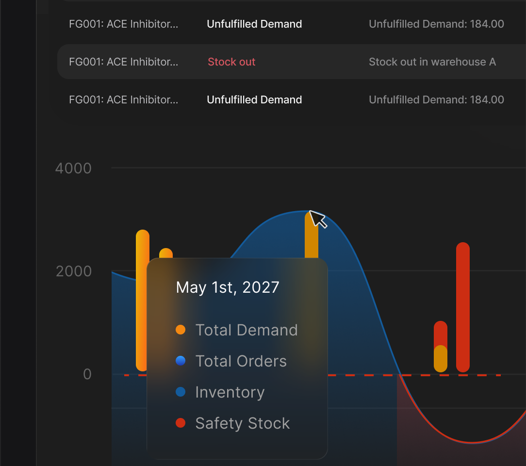
Task: Click the bright blue Total Orders legend dot
Action: click(180, 361)
